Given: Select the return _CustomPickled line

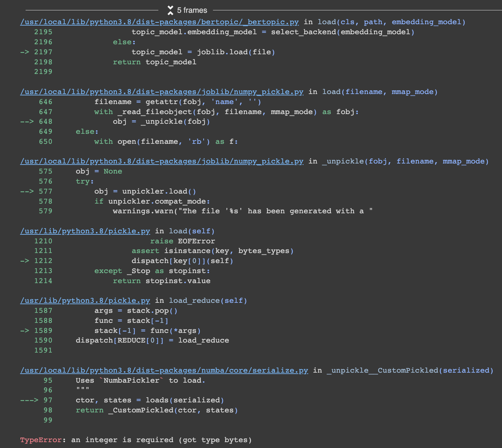Looking at the screenshot, I should [x=157, y=410].
